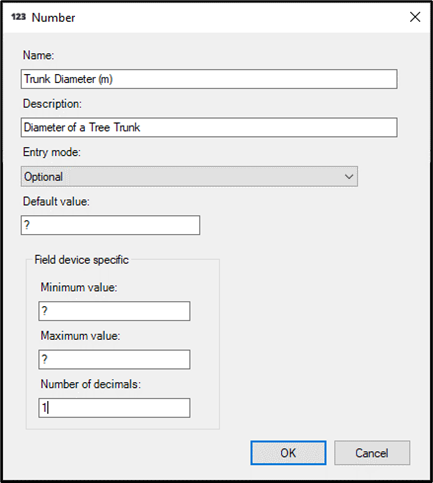Open the Entry mode dropdown showing Optional
The width and height of the screenshot is (433, 483).
189,176
